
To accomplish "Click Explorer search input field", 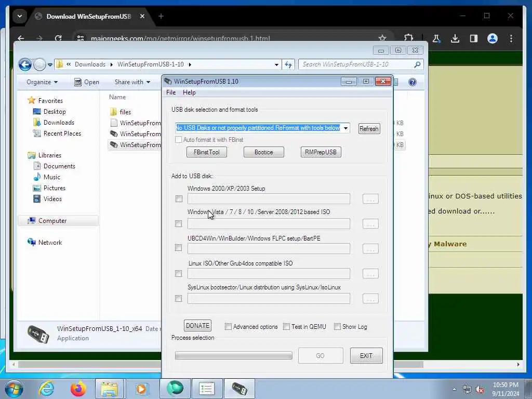I will pos(357,64).
